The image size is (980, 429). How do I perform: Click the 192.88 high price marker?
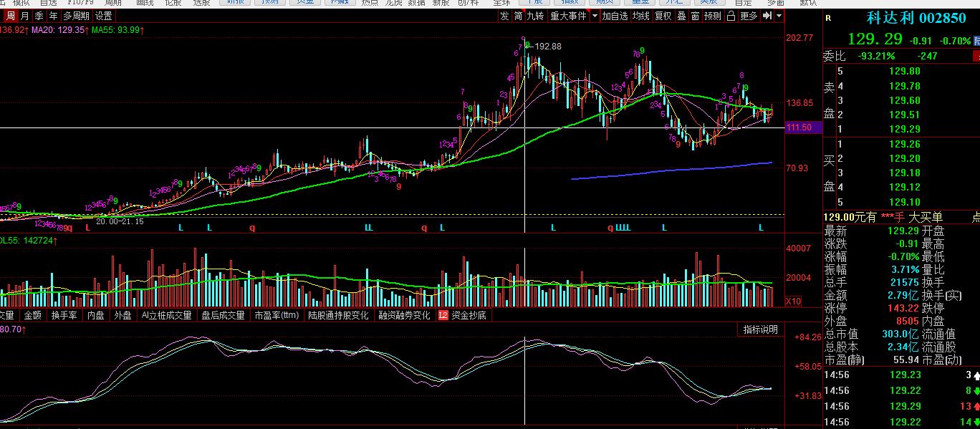(x=548, y=47)
